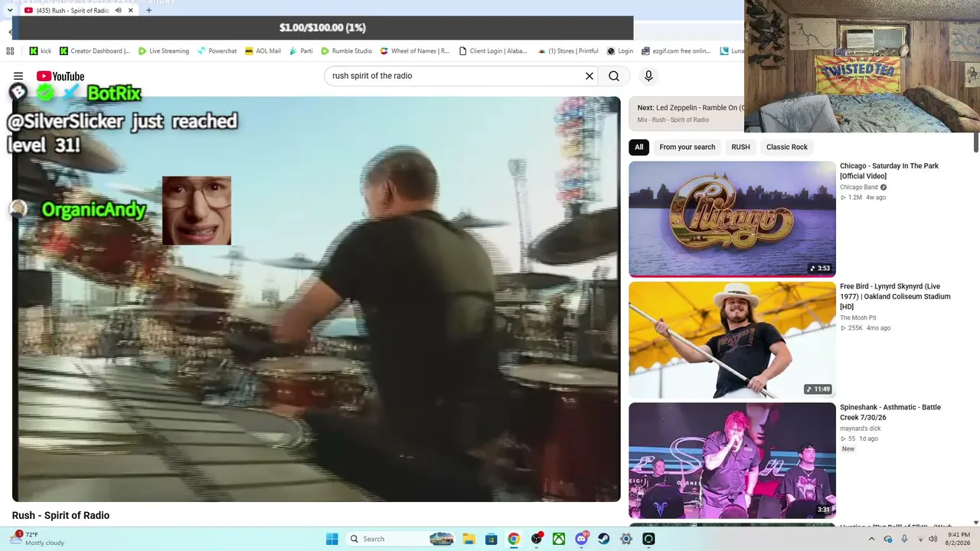980x551 pixels.
Task: Select the RUSH filter chip
Action: pos(740,147)
